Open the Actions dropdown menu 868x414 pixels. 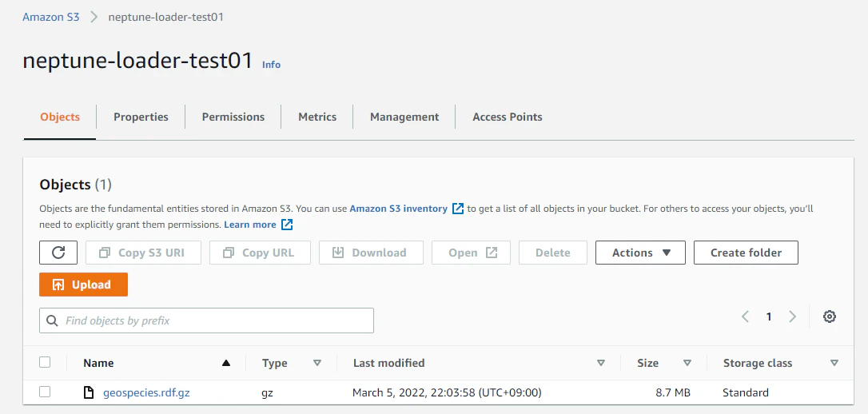[640, 253]
